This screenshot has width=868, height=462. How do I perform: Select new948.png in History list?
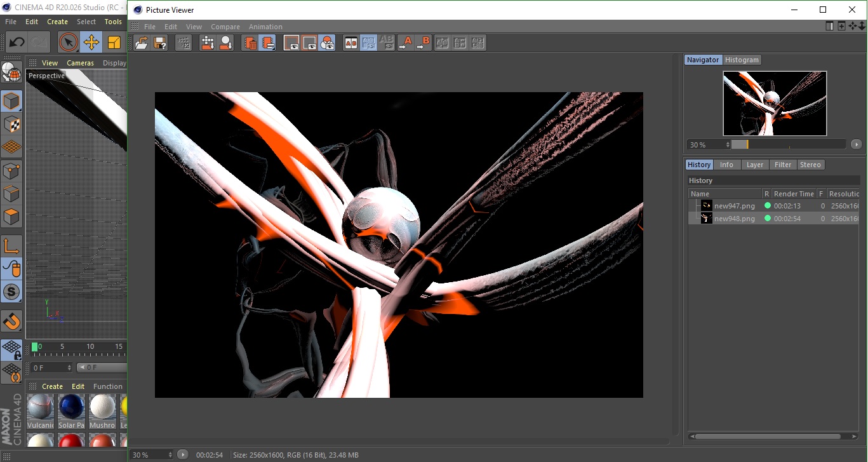[735, 219]
